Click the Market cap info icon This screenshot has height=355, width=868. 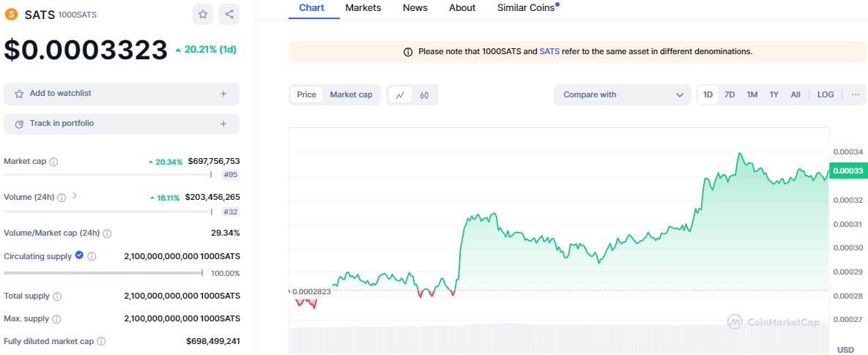(53, 162)
